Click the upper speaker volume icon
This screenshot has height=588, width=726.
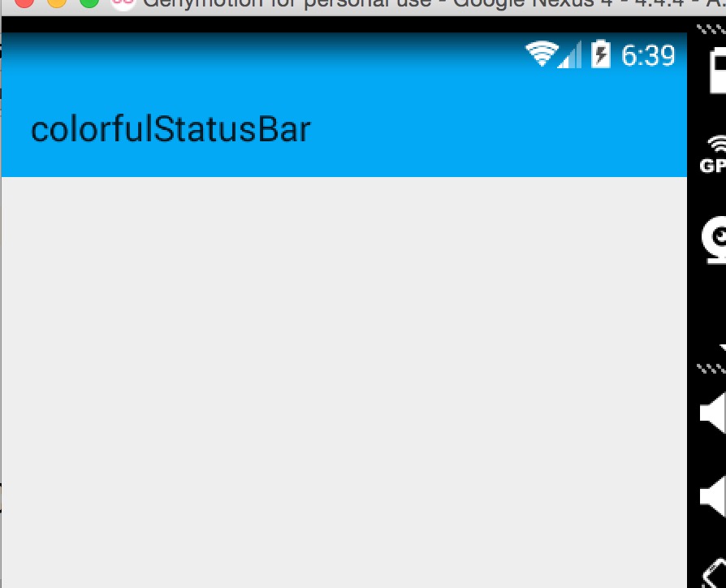click(713, 413)
